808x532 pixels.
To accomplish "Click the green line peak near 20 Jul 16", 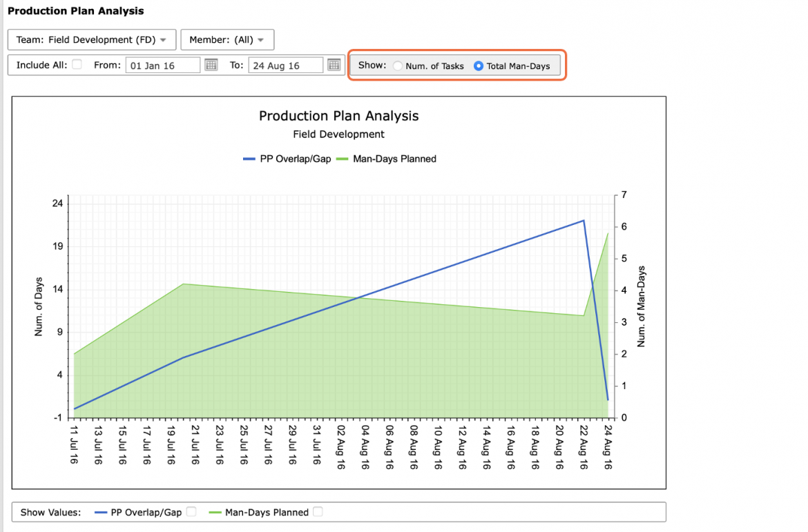I will tap(184, 284).
